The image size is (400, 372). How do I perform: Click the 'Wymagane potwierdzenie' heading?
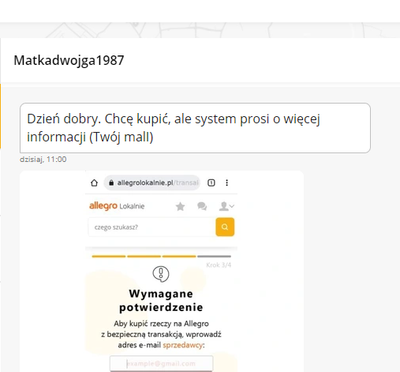coord(161,300)
